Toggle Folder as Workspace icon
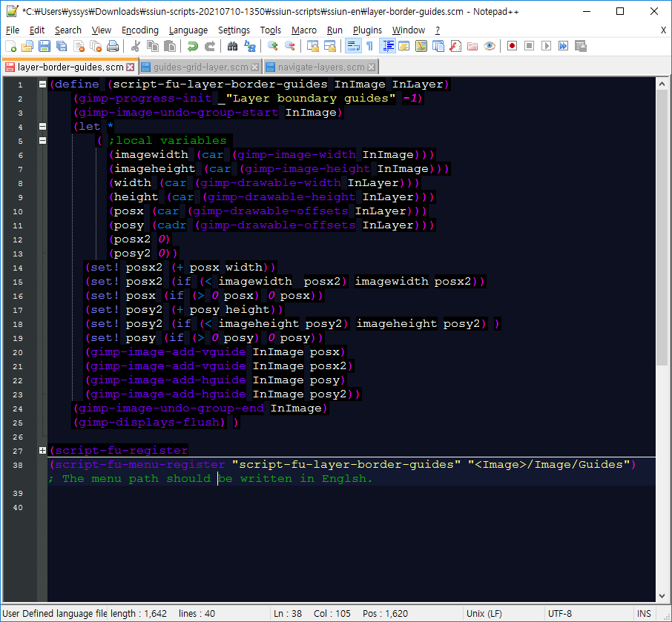This screenshot has height=622, width=672. 472,46
